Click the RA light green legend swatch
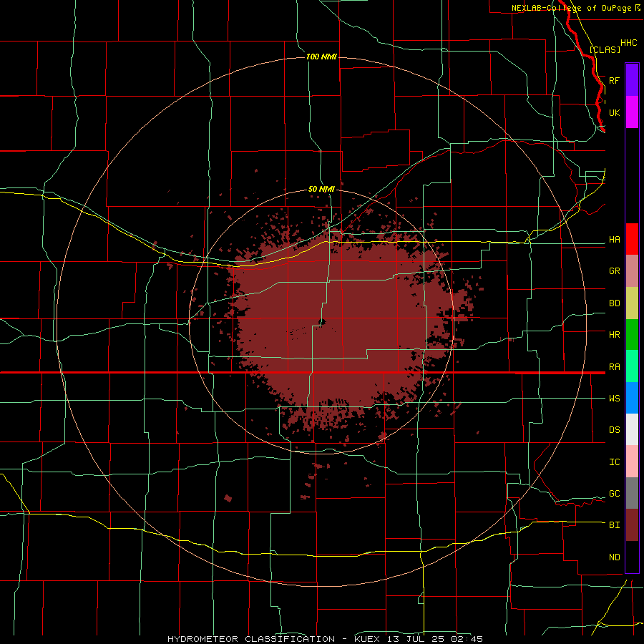 point(632,366)
